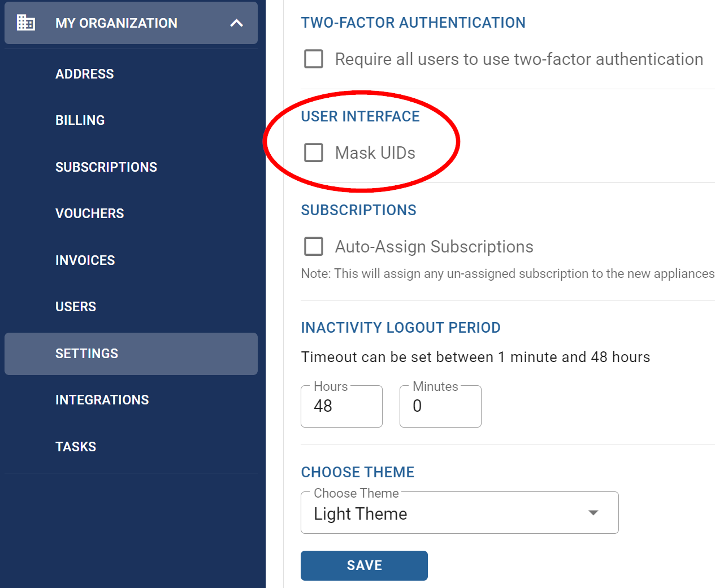Click the timeout range description text
The width and height of the screenshot is (715, 588).
pos(476,357)
